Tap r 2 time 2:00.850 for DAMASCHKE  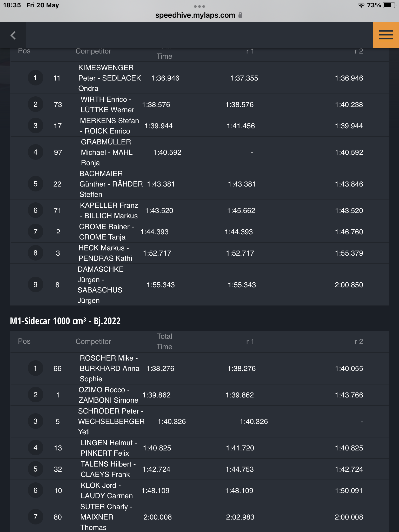click(x=349, y=285)
